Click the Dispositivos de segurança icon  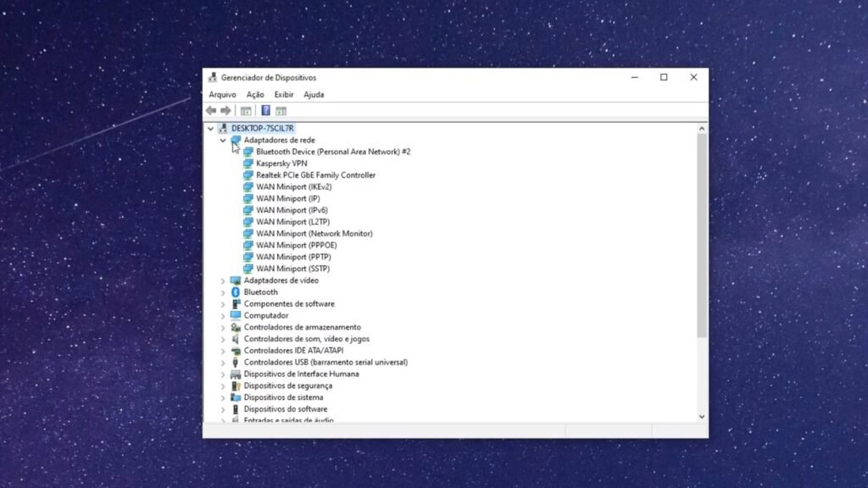[x=236, y=385]
